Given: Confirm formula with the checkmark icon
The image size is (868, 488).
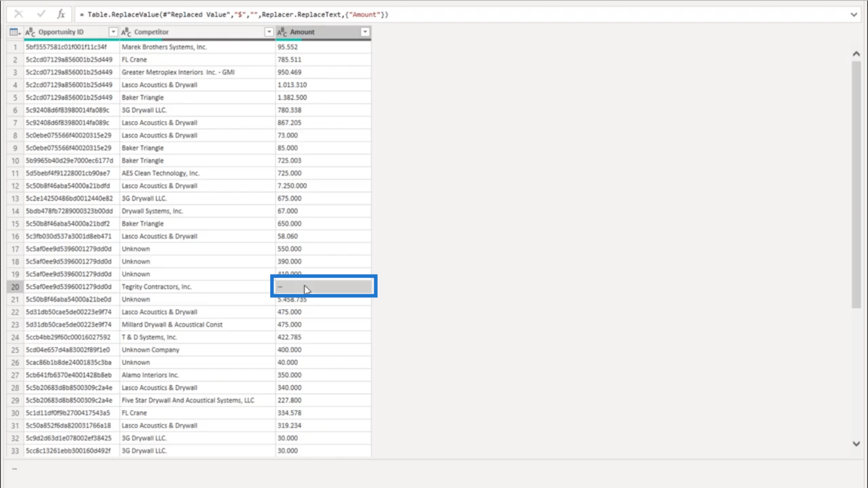Looking at the screenshot, I should coord(41,14).
